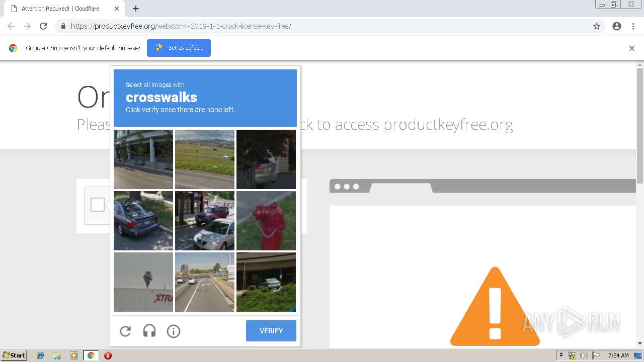644x362 pixels.
Task: Reload the captcha challenge images
Action: point(125,331)
